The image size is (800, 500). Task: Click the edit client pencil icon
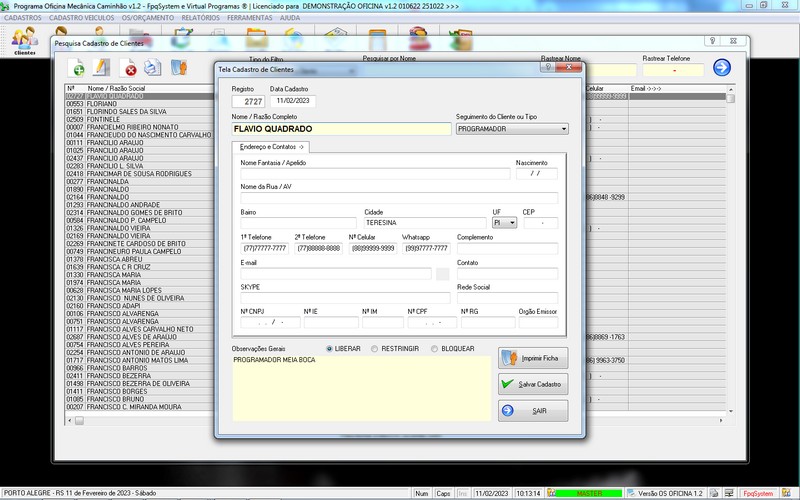102,68
